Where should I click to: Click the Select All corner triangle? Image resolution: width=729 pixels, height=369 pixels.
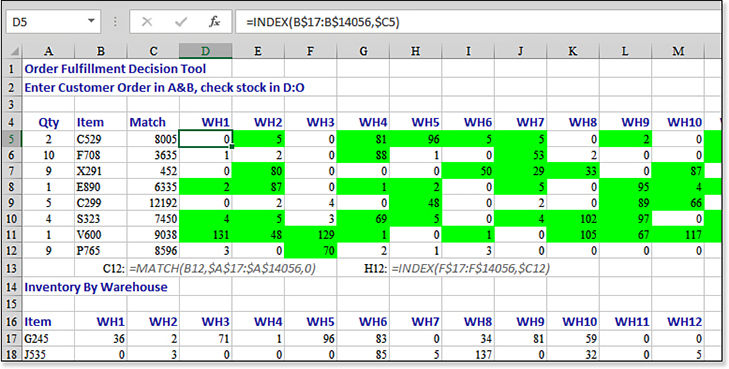(x=14, y=51)
